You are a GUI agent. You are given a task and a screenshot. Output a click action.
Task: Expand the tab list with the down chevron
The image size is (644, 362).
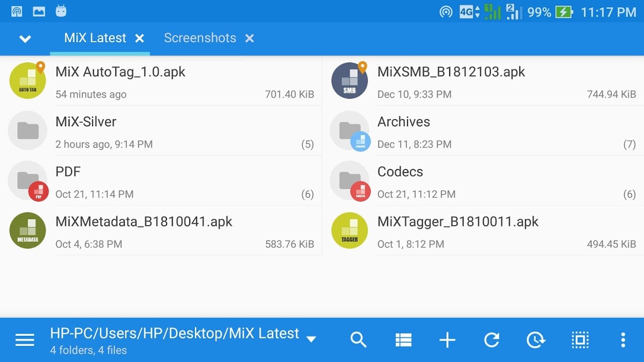click(24, 38)
